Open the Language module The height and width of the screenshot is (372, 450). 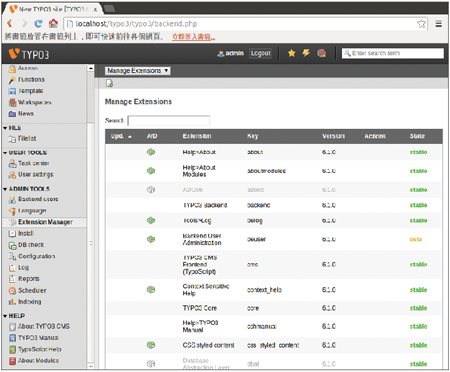point(32,210)
